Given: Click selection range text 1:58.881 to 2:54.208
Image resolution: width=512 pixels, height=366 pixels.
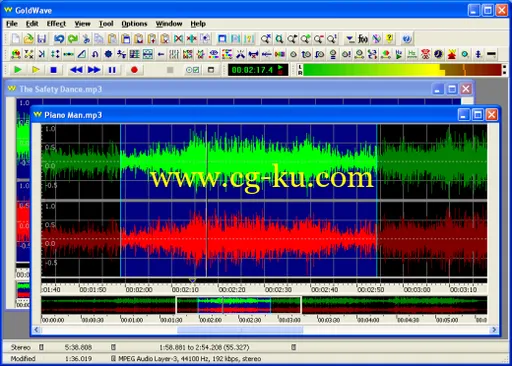Looking at the screenshot, I should (x=204, y=347).
